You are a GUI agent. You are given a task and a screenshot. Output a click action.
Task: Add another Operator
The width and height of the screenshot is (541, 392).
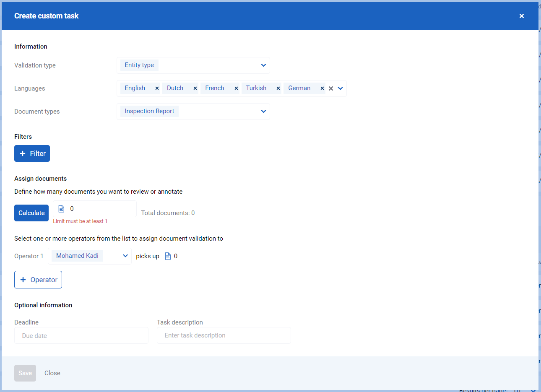coord(38,280)
